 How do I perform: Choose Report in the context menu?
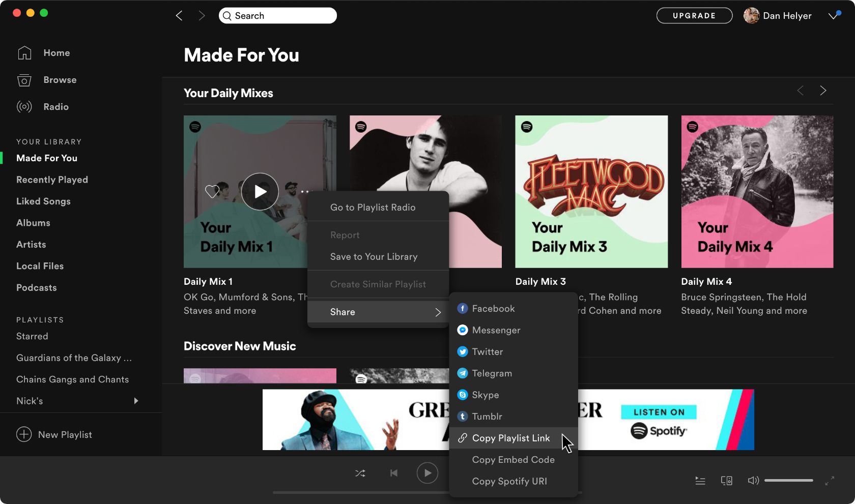[378, 235]
